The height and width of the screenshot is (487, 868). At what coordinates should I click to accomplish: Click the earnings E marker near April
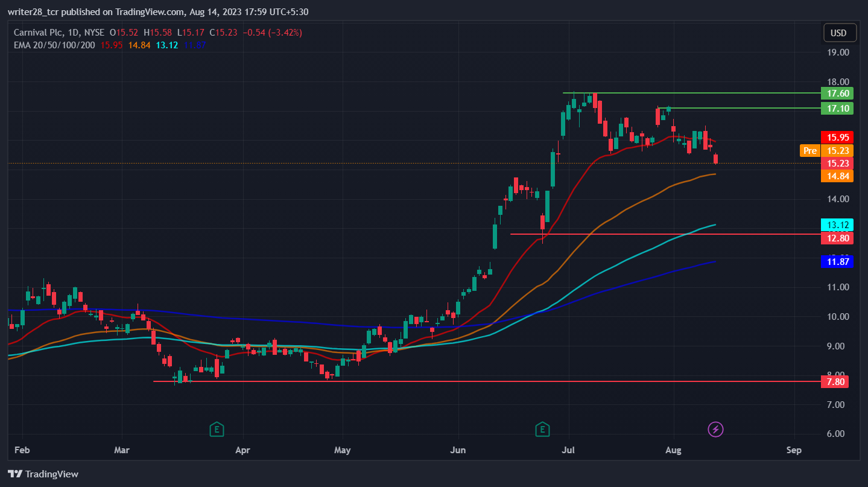tap(217, 430)
